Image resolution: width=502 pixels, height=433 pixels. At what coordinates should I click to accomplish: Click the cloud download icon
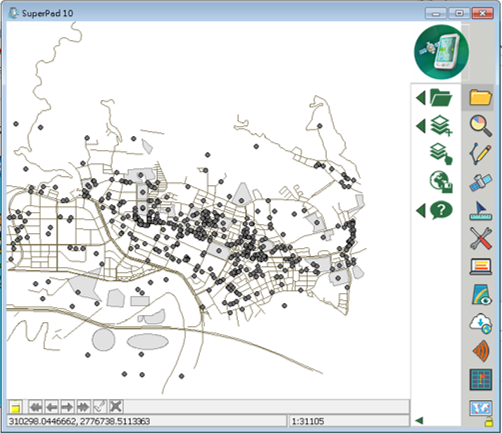[x=480, y=323]
